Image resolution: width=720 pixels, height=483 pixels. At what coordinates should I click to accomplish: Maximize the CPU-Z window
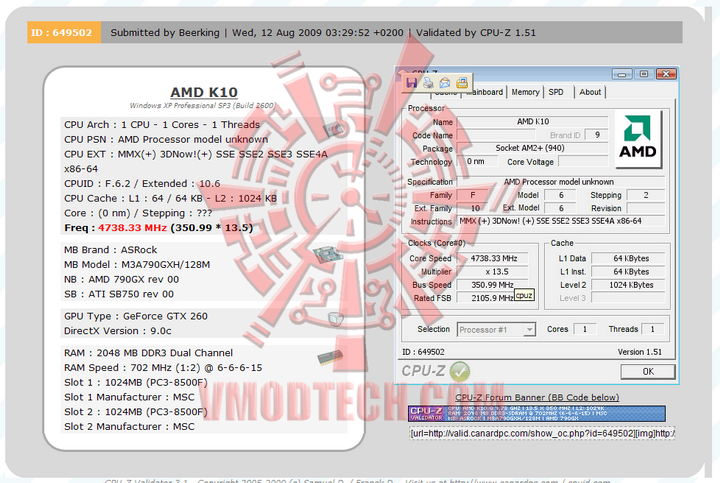tap(644, 74)
